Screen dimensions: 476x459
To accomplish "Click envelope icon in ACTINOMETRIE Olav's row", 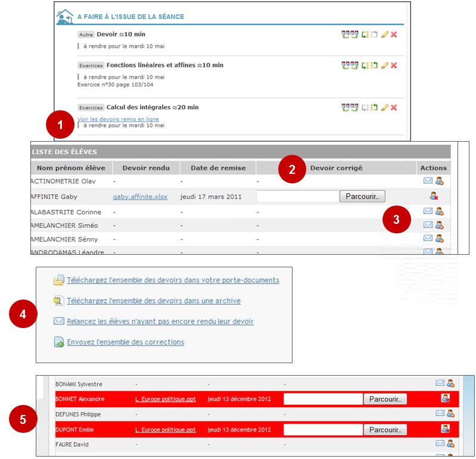I will [428, 181].
